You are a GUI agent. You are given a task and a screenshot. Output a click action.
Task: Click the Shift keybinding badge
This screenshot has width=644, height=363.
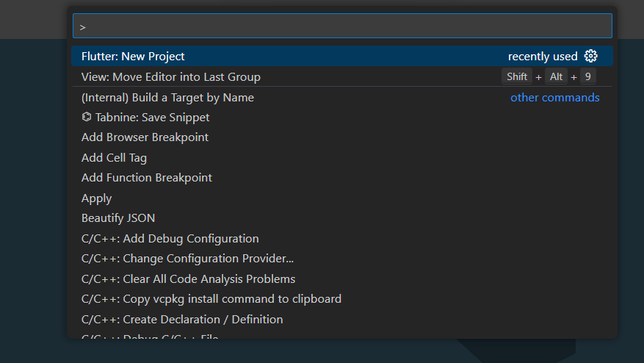tap(517, 77)
